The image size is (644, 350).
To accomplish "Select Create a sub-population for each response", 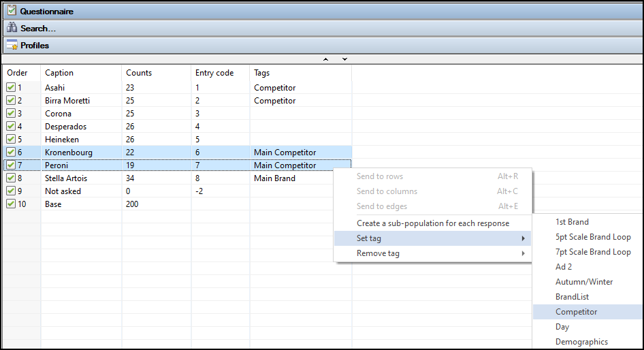I will [x=433, y=223].
